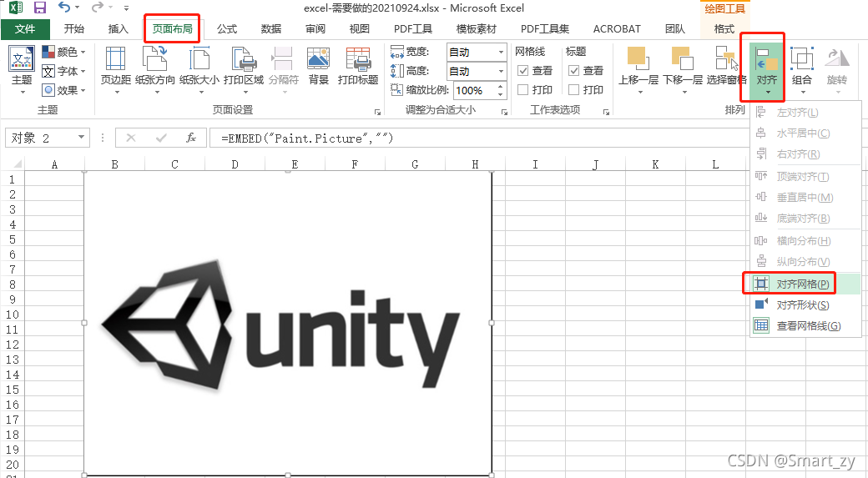Screen dimensions: 868x478
Task: Open the PDF工具 tab
Action: pyautogui.click(x=412, y=28)
